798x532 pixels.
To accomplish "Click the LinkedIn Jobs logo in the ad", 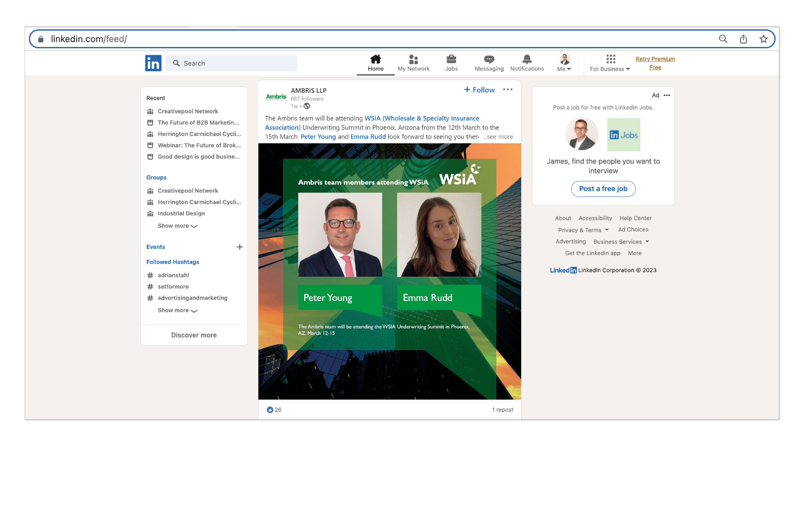I will (624, 135).
